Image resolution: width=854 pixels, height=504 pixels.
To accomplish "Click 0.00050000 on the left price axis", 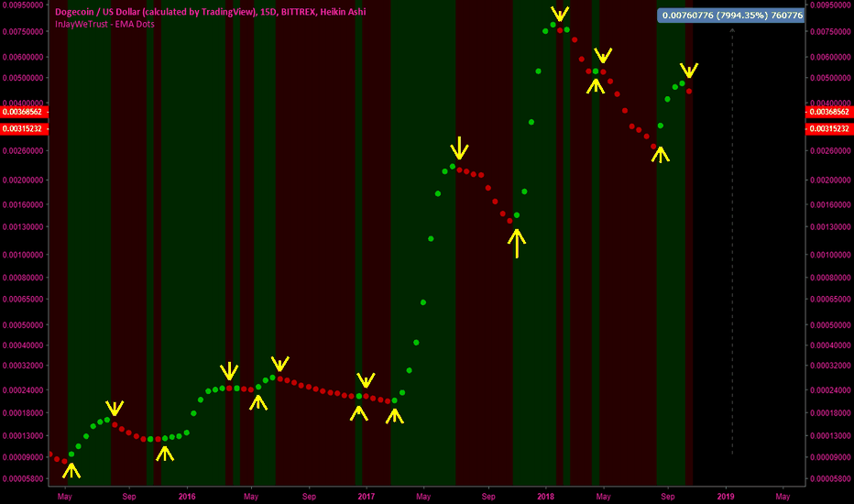I will point(23,324).
